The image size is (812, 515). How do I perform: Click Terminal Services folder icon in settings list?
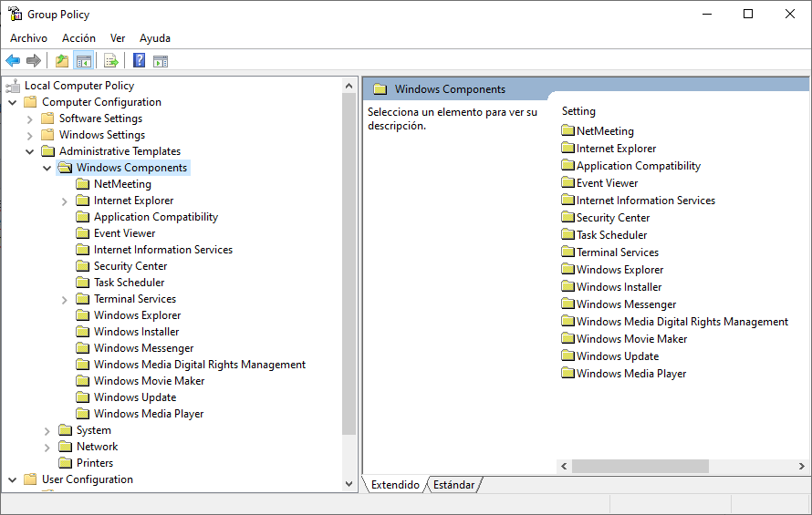568,252
